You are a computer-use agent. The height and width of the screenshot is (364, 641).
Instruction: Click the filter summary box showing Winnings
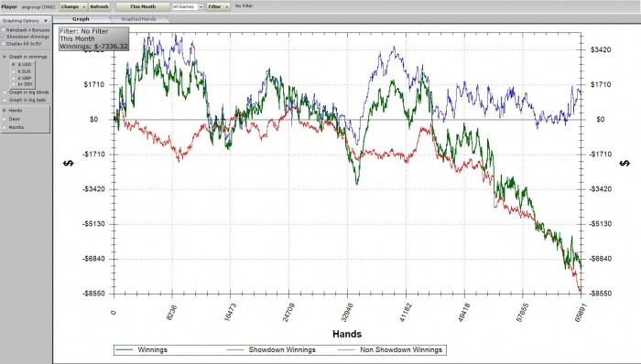coord(94,38)
